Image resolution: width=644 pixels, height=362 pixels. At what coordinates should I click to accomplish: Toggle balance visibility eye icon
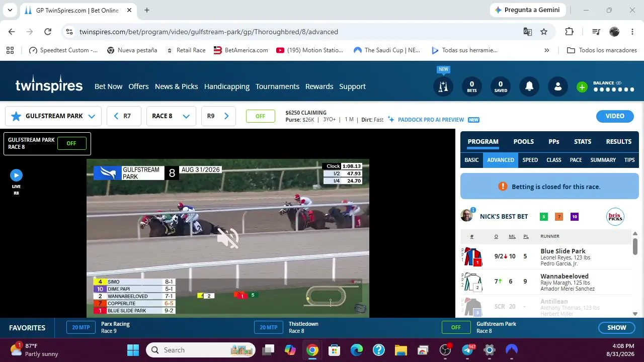point(618,83)
